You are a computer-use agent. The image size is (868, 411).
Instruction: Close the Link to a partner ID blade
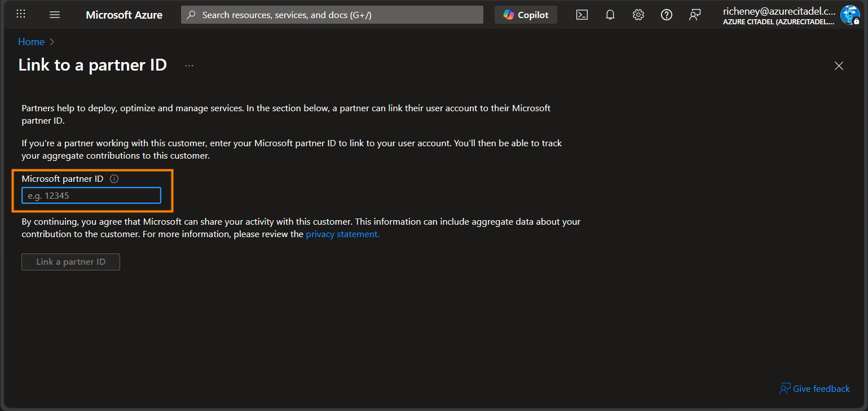click(x=839, y=65)
